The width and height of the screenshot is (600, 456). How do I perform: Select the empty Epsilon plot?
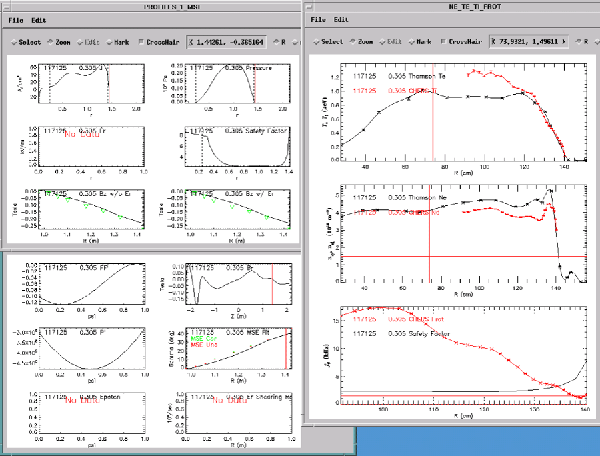click(92, 413)
